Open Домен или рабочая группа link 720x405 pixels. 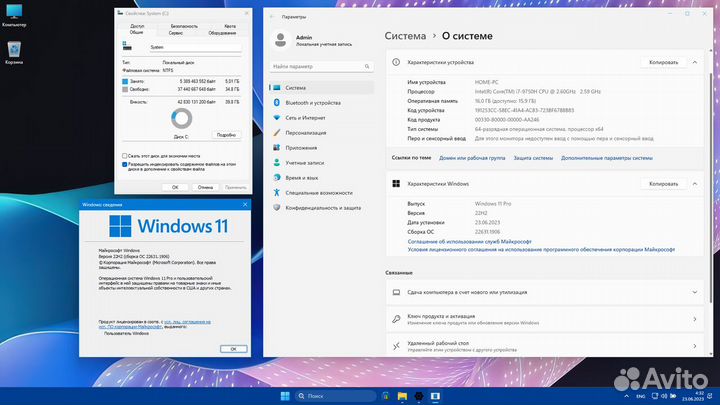pyautogui.click(x=472, y=158)
